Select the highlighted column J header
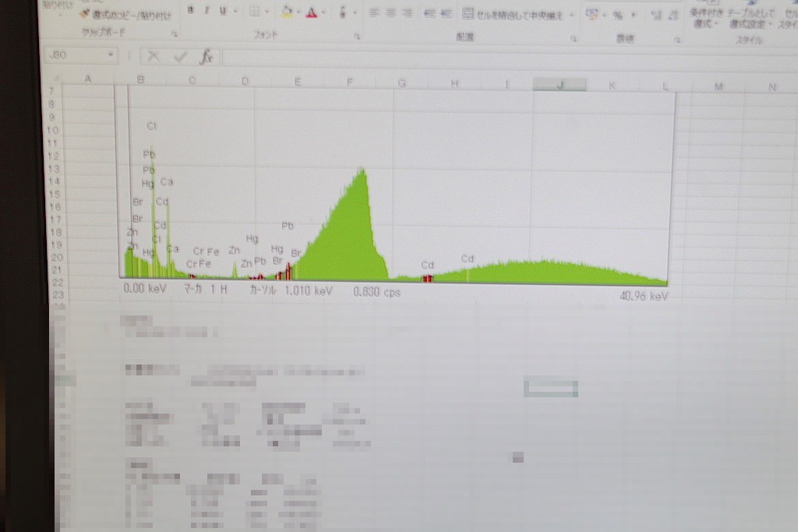This screenshot has width=798, height=532. point(560,85)
